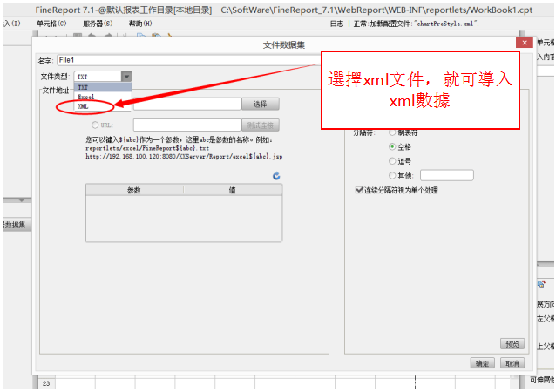Select row header 23 in the sheet
This screenshot has width=556, height=392.
pyautogui.click(x=46, y=383)
